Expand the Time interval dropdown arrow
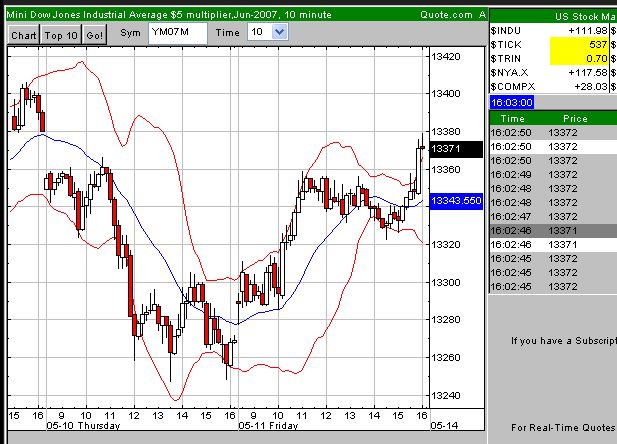Screen dimensions: 617x444 pyautogui.click(x=279, y=33)
